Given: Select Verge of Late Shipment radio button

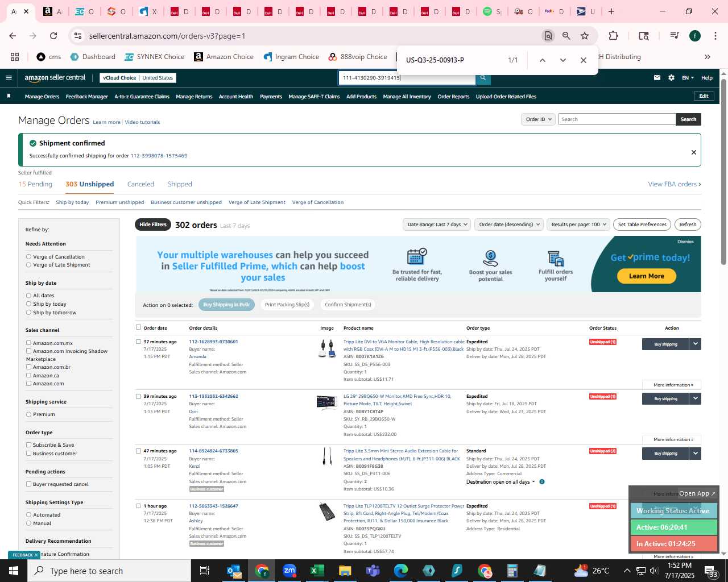Looking at the screenshot, I should (28, 265).
